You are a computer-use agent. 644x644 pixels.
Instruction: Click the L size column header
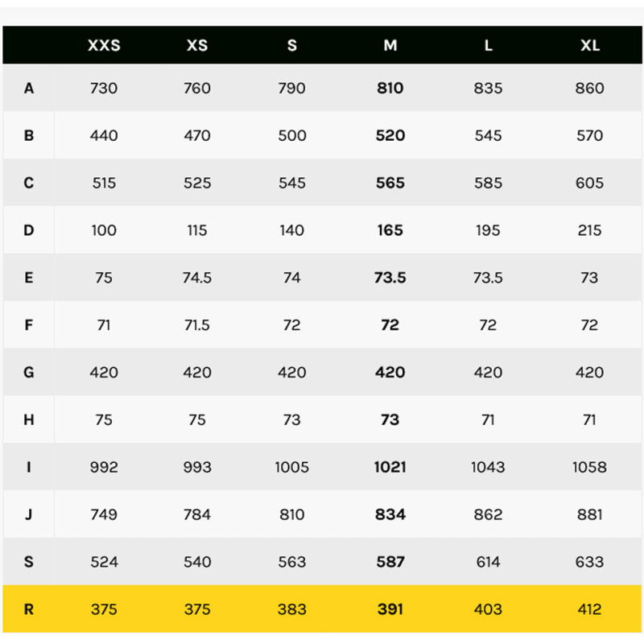(489, 45)
